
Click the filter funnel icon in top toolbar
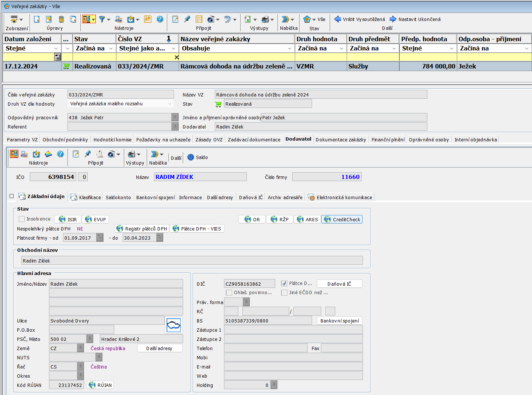tap(102, 19)
